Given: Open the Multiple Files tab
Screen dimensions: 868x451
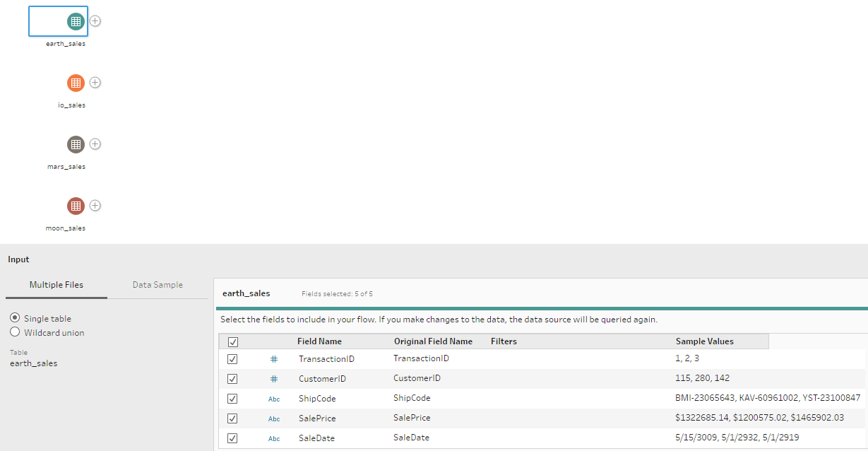Looking at the screenshot, I should 56,284.
